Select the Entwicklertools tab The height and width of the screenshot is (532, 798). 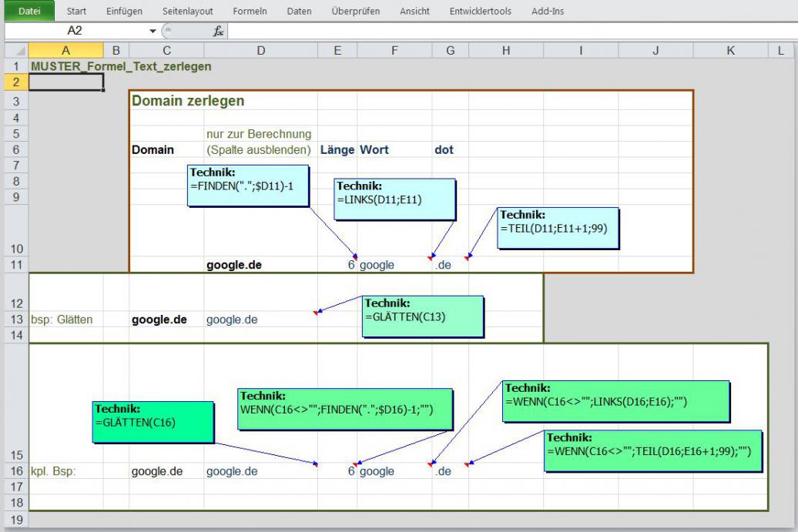click(481, 12)
